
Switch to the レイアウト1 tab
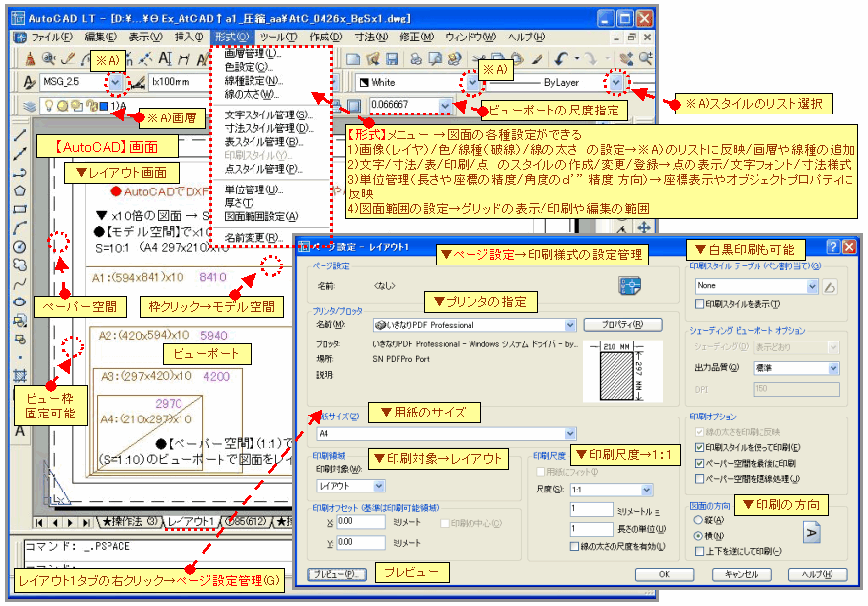pos(189,522)
